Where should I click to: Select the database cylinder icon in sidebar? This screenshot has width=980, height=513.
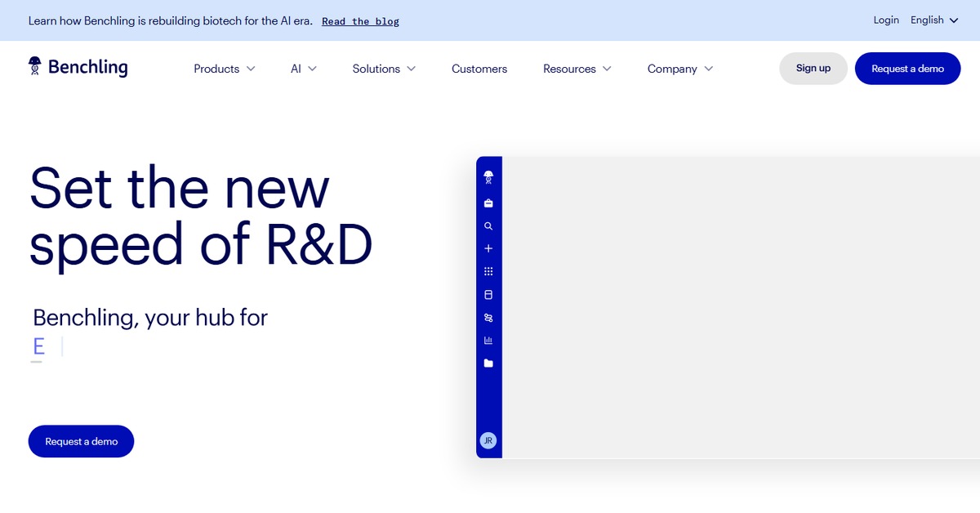tap(488, 295)
